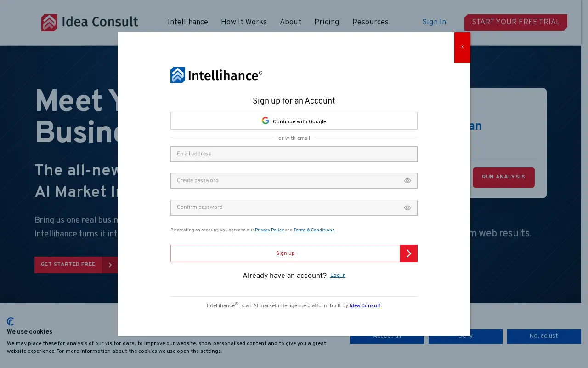Focus the Create password field
The width and height of the screenshot is (588, 368).
294,181
